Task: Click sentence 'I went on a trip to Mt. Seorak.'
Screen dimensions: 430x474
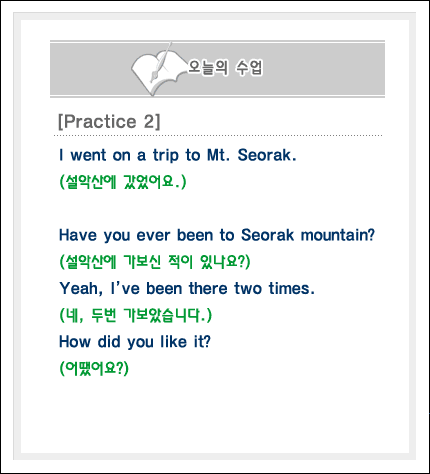Action: point(178,156)
